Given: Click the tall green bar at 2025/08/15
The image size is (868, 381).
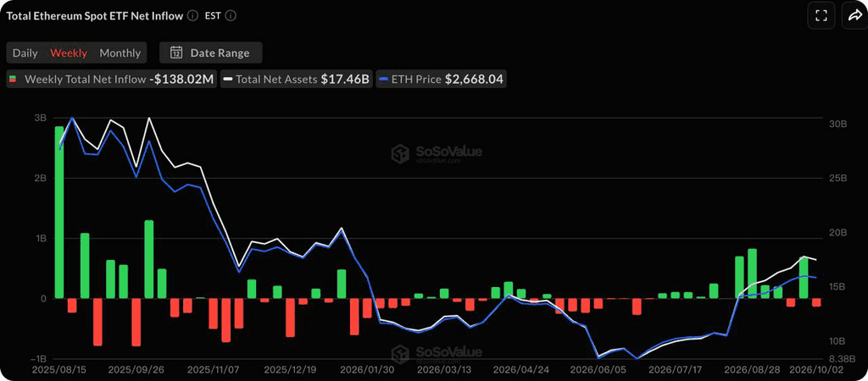Looking at the screenshot, I should 59,213.
